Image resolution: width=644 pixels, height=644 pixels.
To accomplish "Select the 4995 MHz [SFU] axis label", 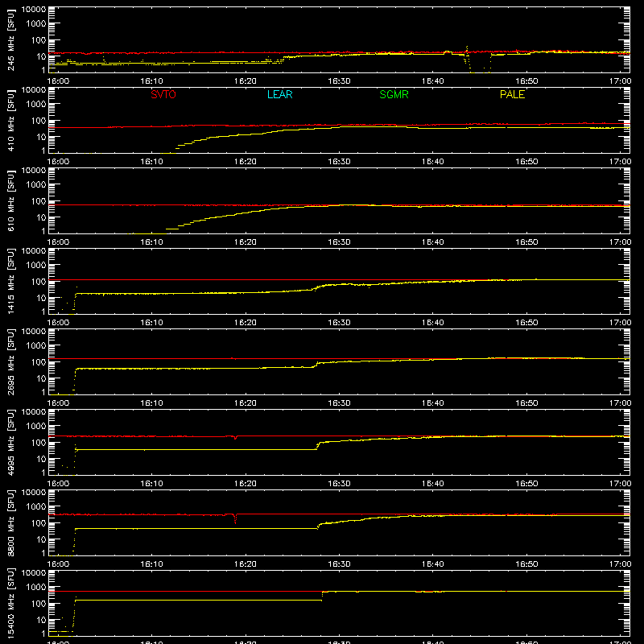I will pos(11,442).
